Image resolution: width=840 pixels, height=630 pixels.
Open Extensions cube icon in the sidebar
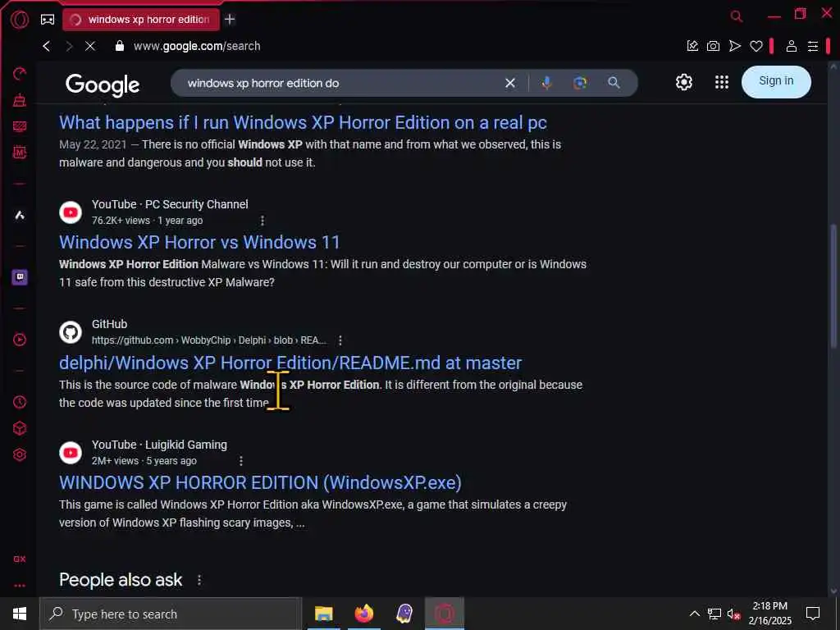[20, 428]
